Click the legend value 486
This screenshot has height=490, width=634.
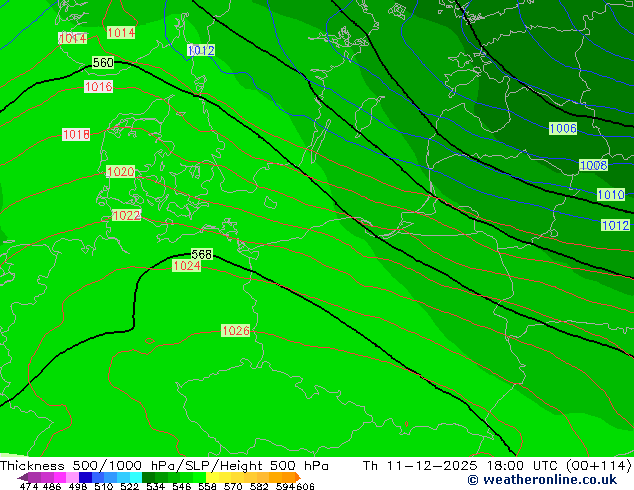pos(52,486)
